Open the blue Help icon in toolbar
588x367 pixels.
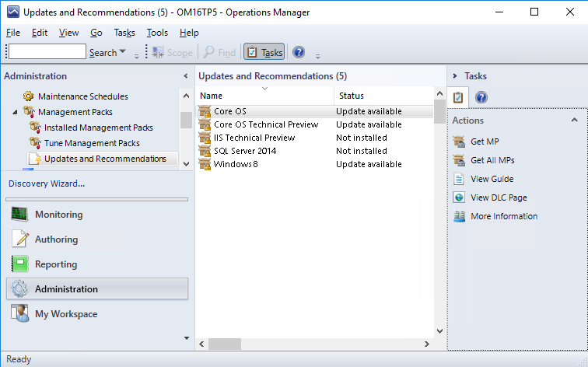299,52
